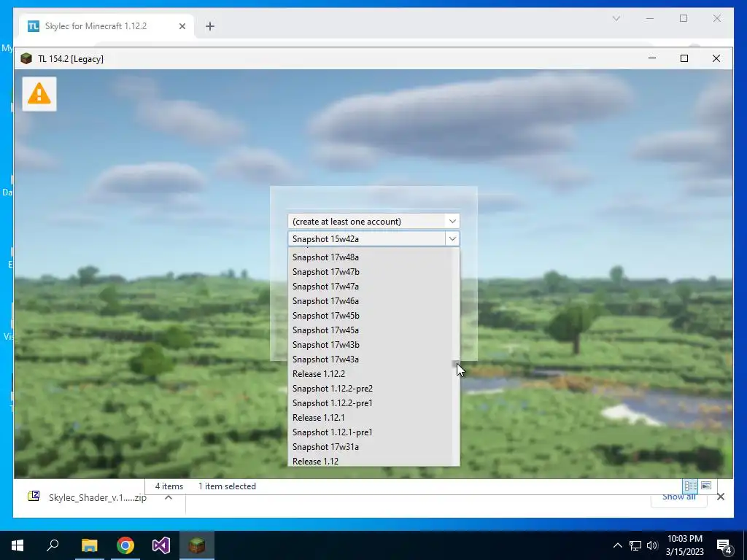The image size is (747, 560).
Task: Open a new browser tab
Action: tap(210, 26)
